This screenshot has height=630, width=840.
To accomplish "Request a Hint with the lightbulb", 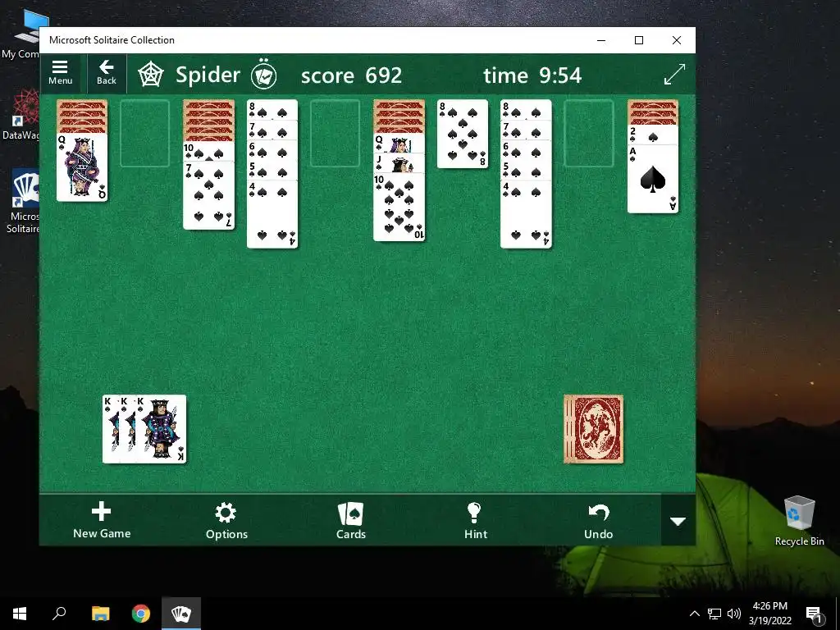I will click(476, 520).
